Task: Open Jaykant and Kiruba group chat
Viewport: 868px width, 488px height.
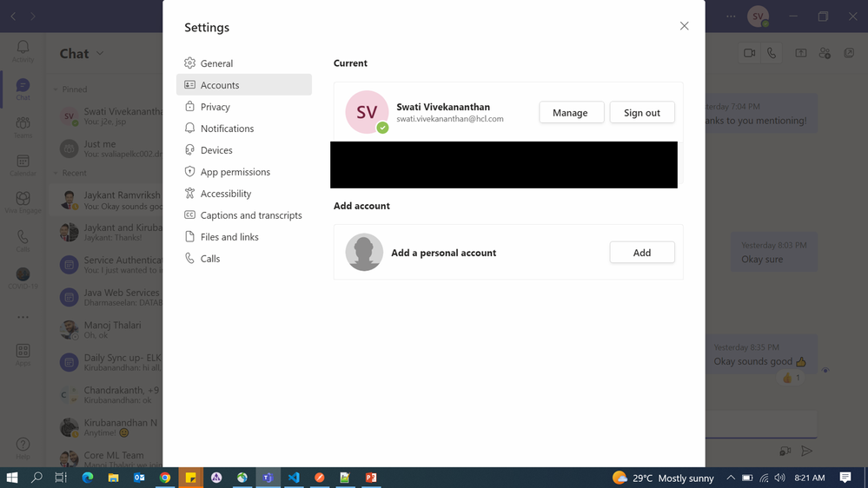Action: [x=108, y=232]
